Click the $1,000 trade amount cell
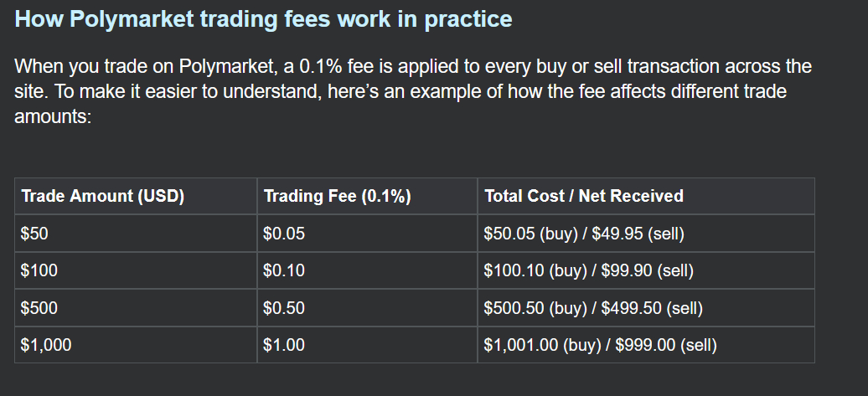This screenshot has height=396, width=868. (46, 345)
